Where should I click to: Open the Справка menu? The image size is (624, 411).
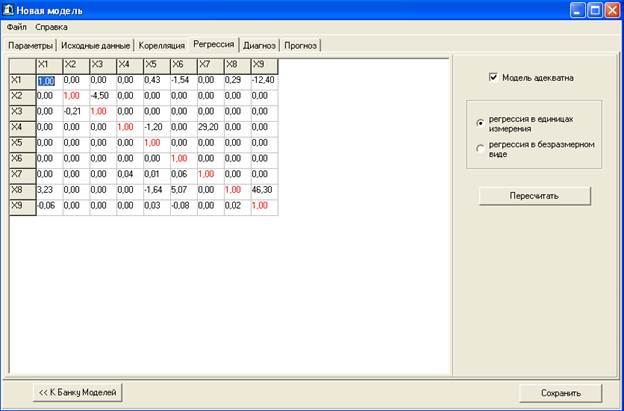51,27
